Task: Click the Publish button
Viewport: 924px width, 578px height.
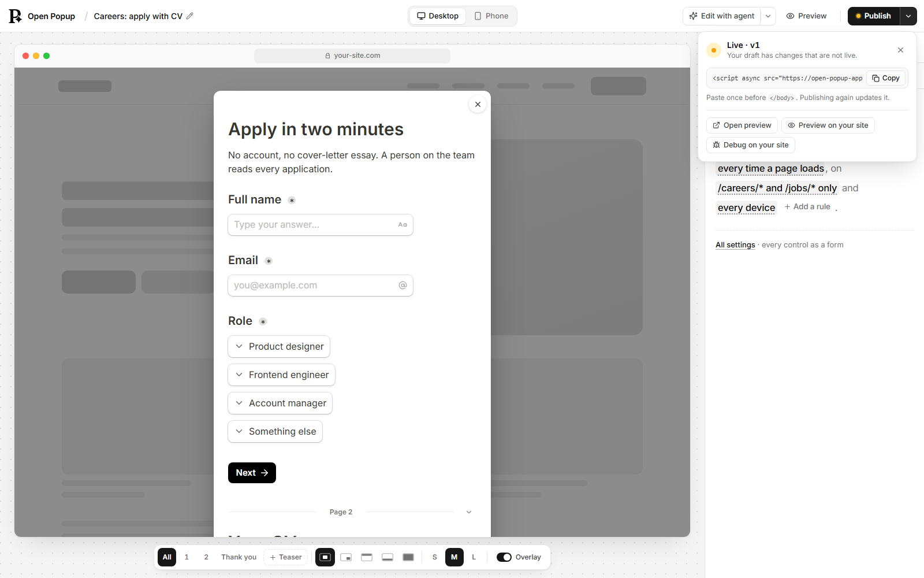Action: [874, 16]
